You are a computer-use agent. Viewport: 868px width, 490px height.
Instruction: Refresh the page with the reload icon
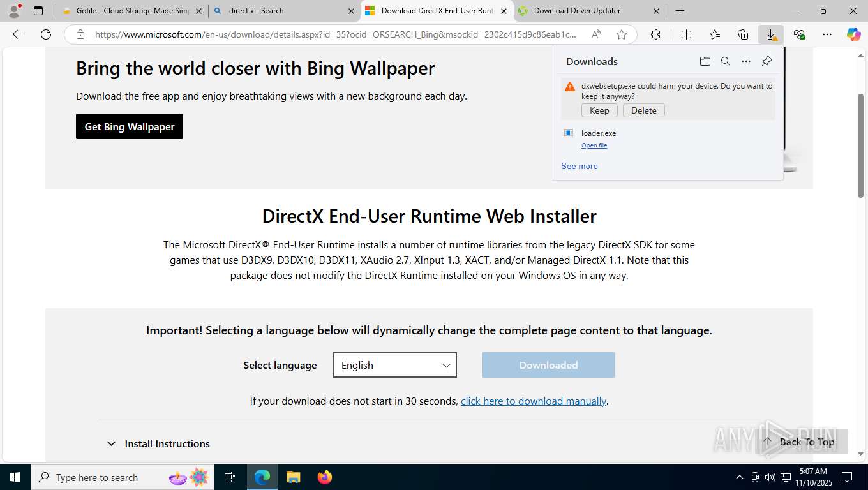(x=46, y=34)
